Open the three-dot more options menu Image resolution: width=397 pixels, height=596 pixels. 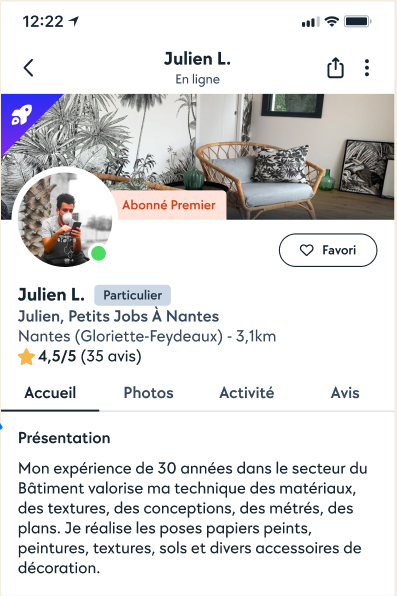pyautogui.click(x=367, y=68)
